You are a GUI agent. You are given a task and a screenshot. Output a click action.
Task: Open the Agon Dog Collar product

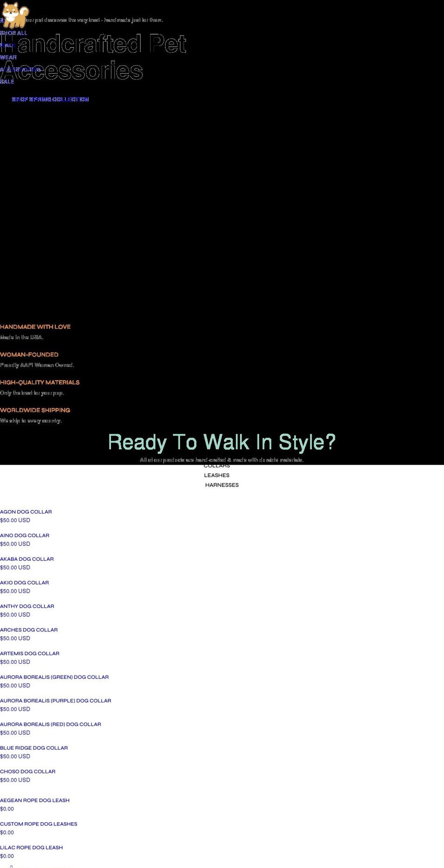click(x=26, y=512)
